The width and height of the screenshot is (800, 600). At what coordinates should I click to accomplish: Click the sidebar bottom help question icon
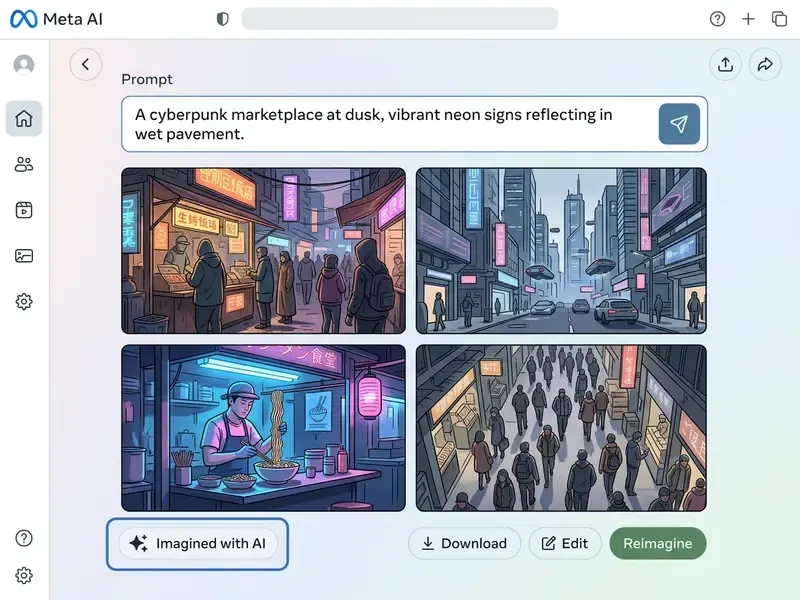24,538
